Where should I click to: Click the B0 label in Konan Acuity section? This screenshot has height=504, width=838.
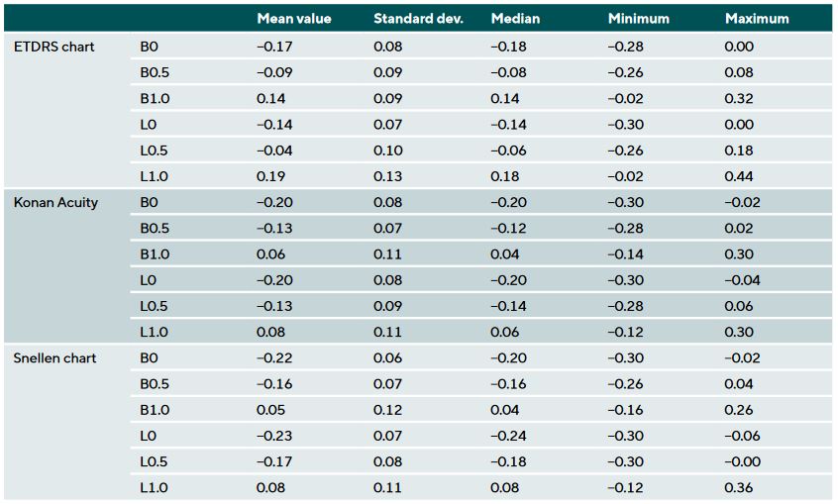pyautogui.click(x=149, y=203)
